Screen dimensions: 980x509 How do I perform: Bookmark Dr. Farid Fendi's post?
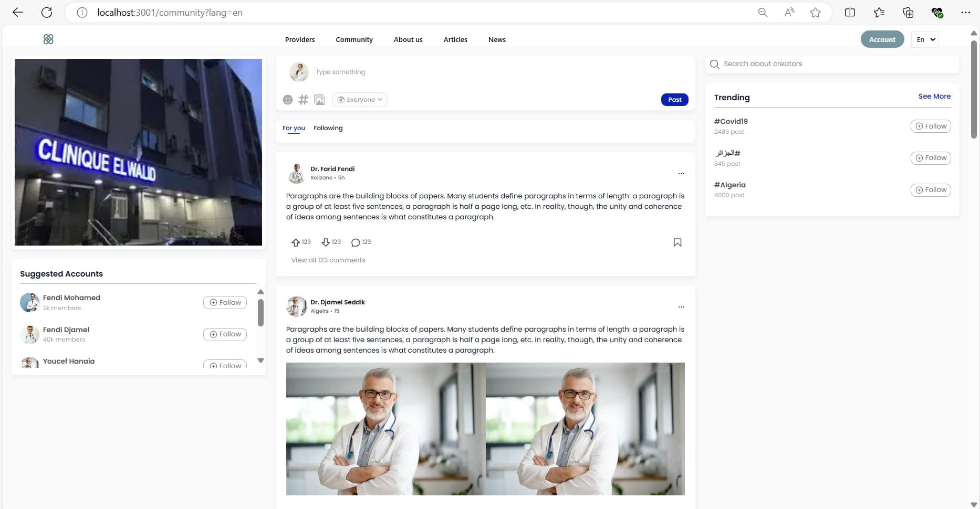pyautogui.click(x=677, y=242)
